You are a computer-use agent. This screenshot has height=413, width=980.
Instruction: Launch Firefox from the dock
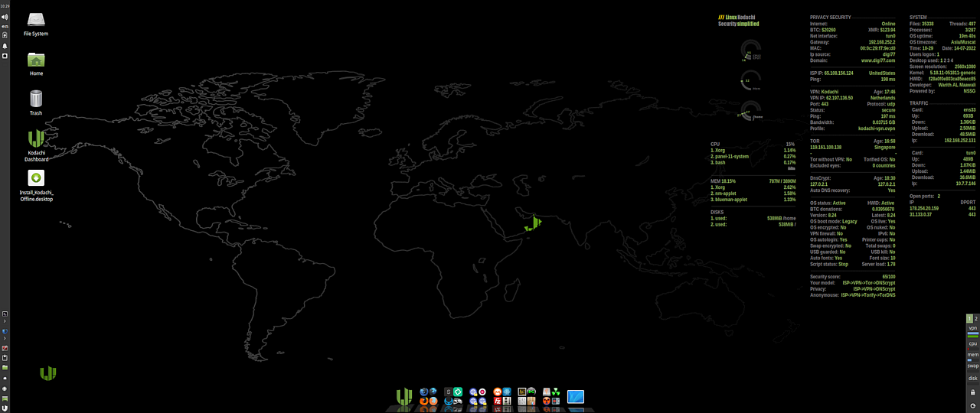[x=423, y=401]
